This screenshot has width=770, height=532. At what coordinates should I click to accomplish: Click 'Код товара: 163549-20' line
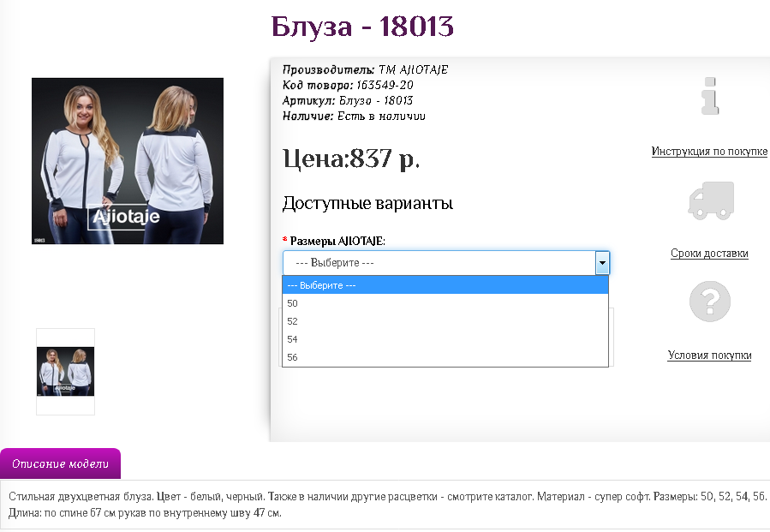(x=348, y=85)
